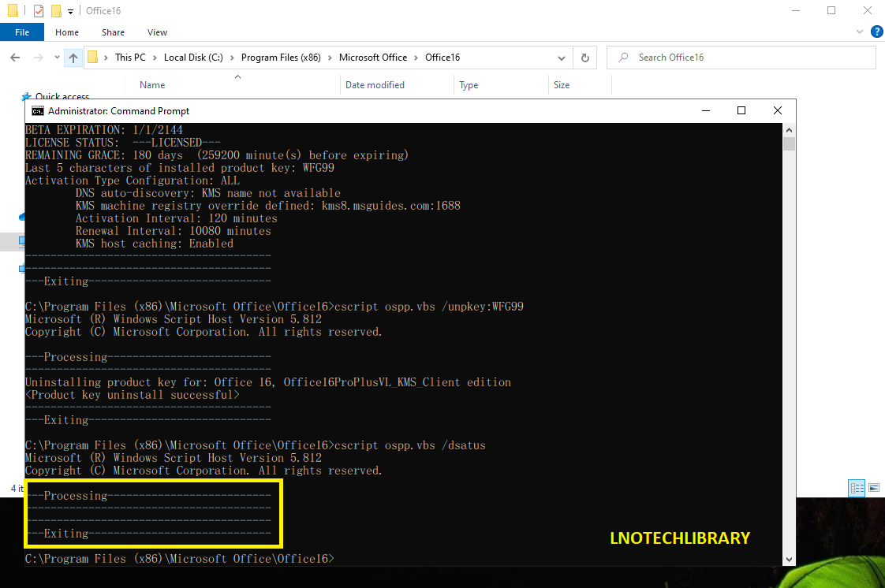Open the File tab in Explorer
885x588 pixels.
tap(22, 32)
